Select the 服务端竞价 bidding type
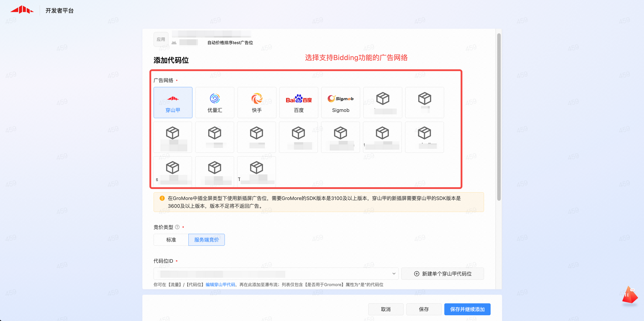The height and width of the screenshot is (321, 644). click(x=207, y=240)
